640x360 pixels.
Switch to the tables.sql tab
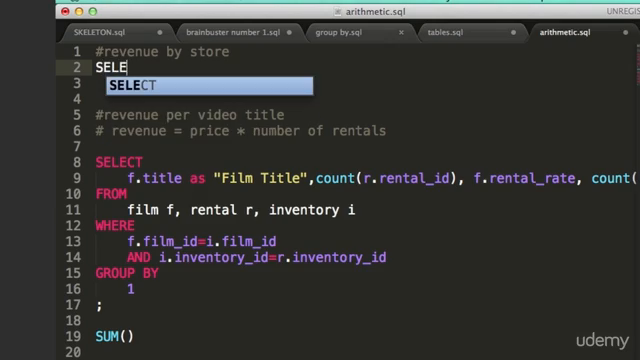pos(445,32)
